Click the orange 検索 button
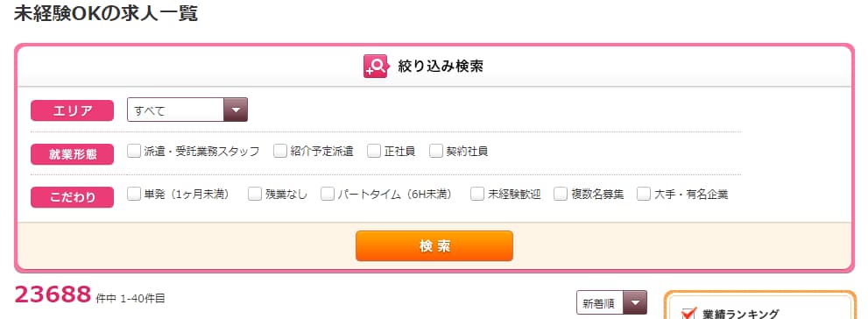Viewport: 868px width, 319px height. (x=434, y=246)
